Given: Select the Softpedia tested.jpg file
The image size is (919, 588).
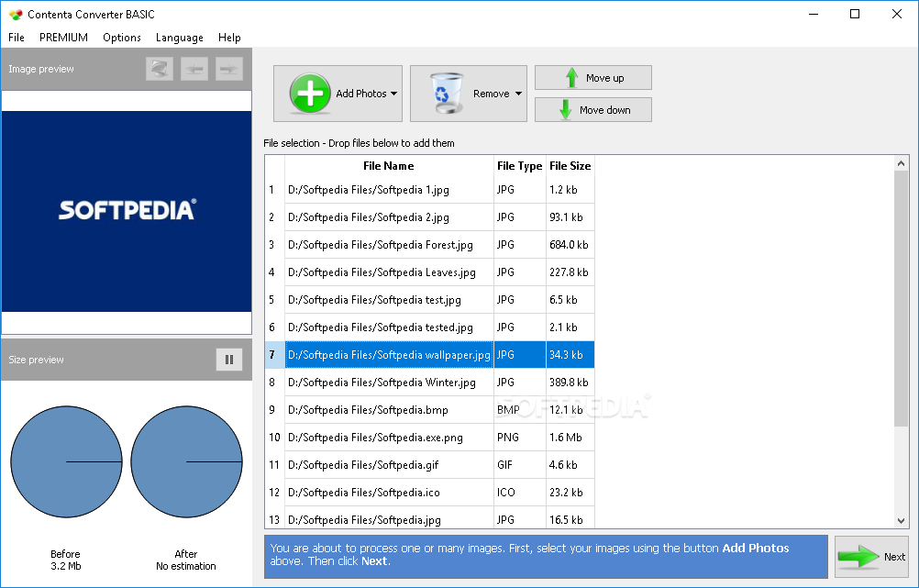Looking at the screenshot, I should [389, 327].
